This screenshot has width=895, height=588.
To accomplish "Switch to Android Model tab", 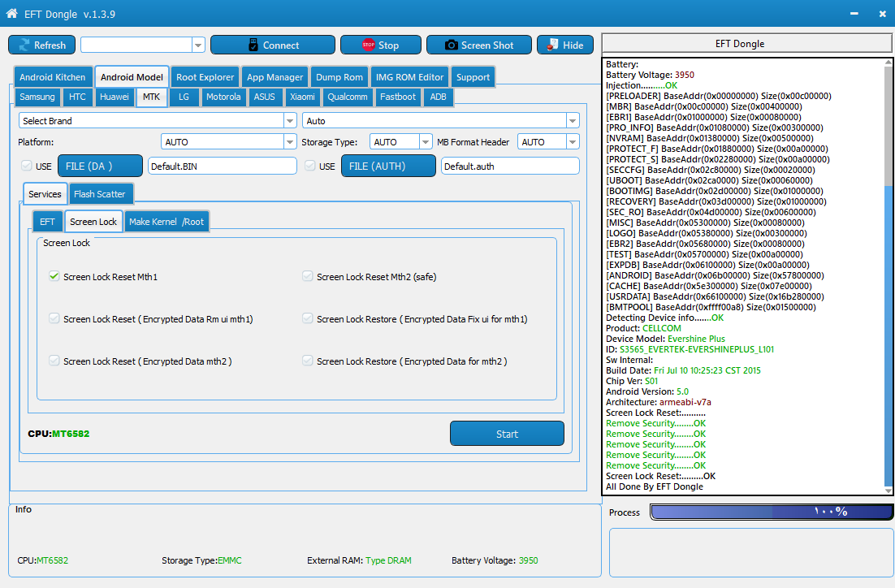I will pos(132,77).
